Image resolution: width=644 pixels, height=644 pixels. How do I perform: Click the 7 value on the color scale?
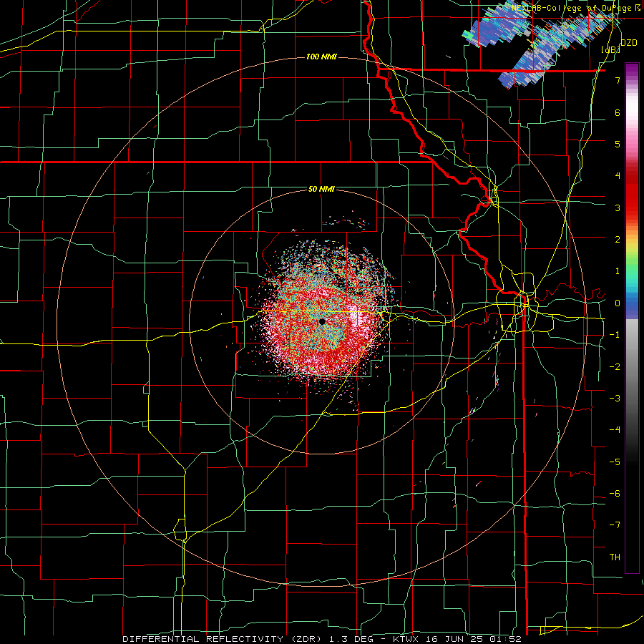click(x=618, y=80)
